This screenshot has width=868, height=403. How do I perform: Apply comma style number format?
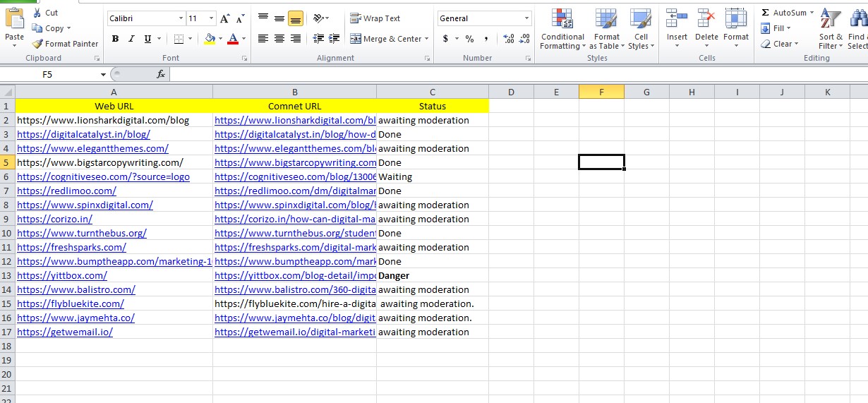pos(486,39)
